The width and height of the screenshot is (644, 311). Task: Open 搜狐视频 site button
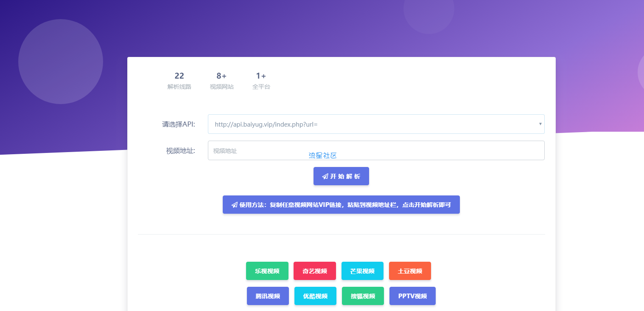click(x=363, y=296)
